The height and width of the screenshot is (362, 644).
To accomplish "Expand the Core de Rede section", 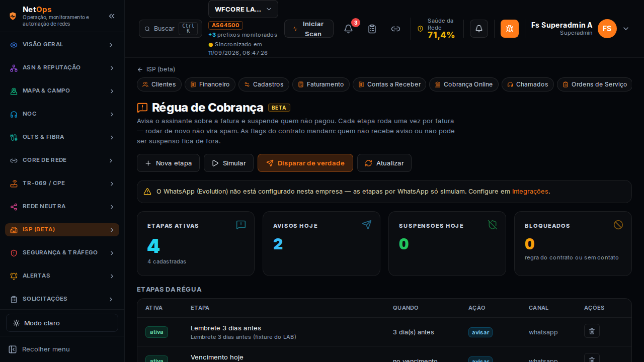I will coord(62,160).
